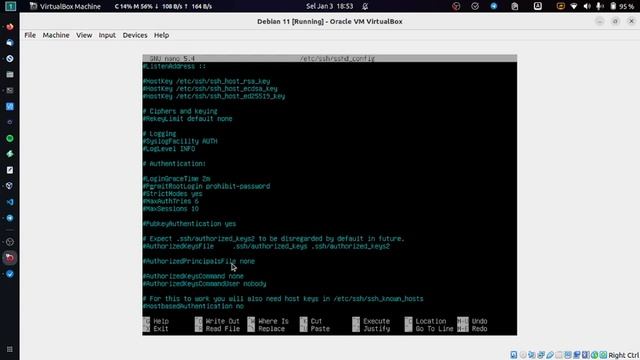
Task: Click the recording status icon
Action: [x=577, y=355]
